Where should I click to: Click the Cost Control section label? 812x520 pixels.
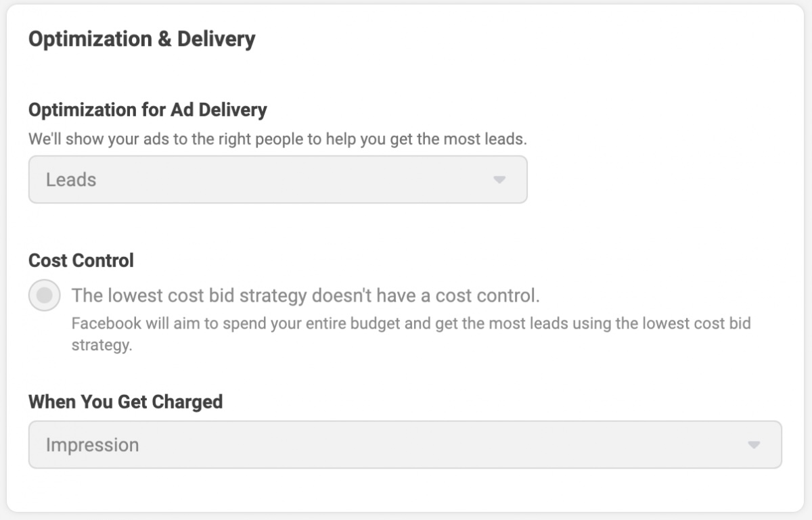pos(81,260)
